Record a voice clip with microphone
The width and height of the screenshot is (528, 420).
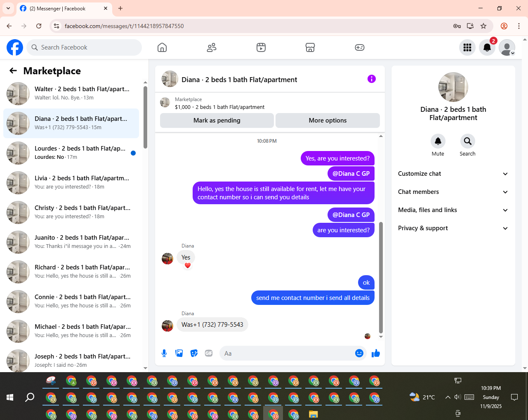164,353
